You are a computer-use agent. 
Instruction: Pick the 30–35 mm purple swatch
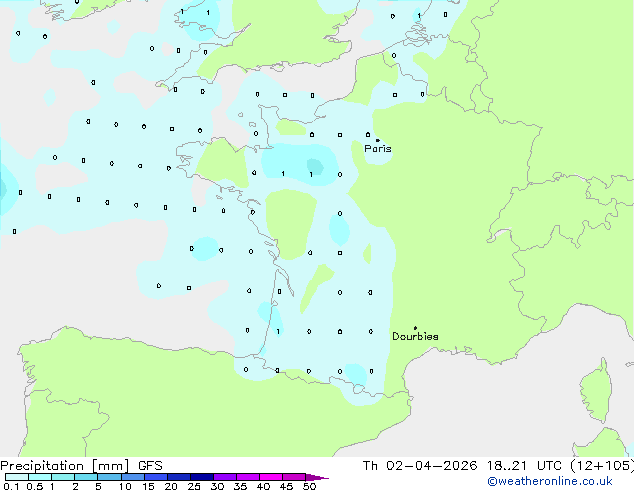click(224, 477)
